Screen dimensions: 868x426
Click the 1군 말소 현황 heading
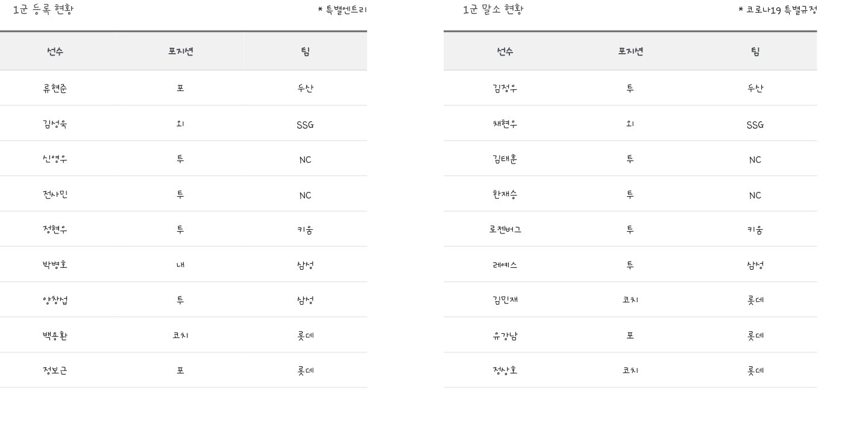493,9
